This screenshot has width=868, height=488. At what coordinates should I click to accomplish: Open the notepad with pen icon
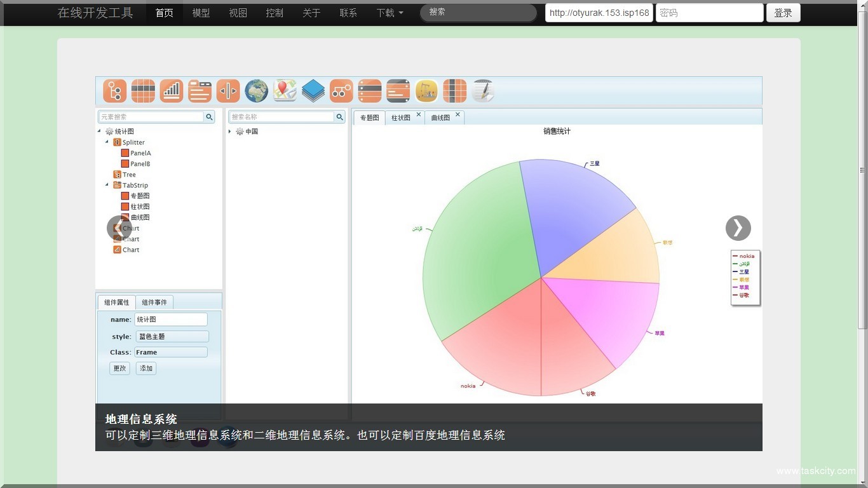tap(483, 91)
